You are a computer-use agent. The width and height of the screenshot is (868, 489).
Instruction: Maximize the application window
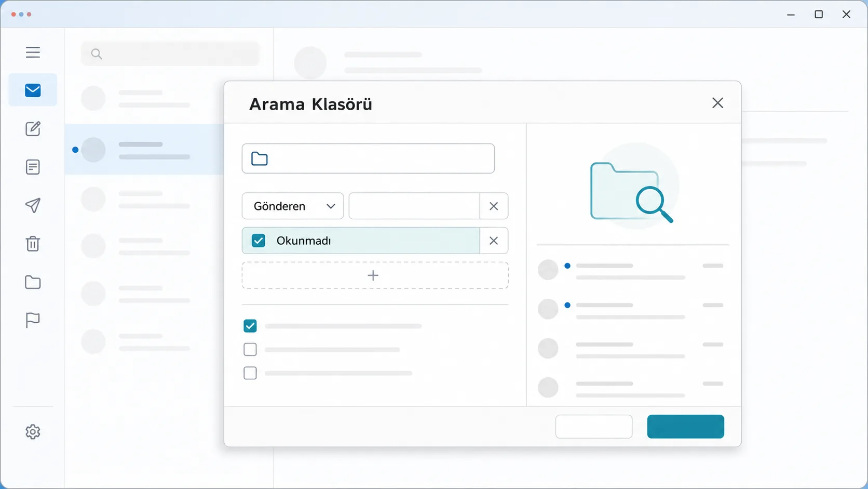(x=819, y=15)
